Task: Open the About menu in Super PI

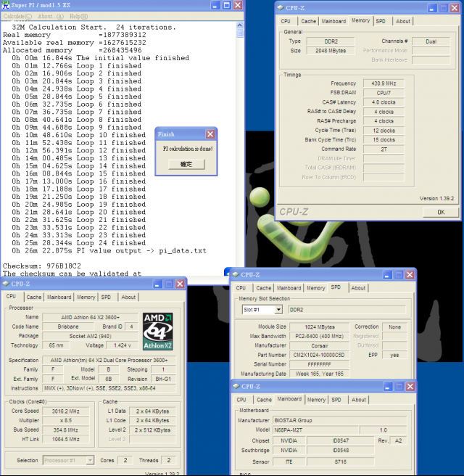Action: click(51, 16)
